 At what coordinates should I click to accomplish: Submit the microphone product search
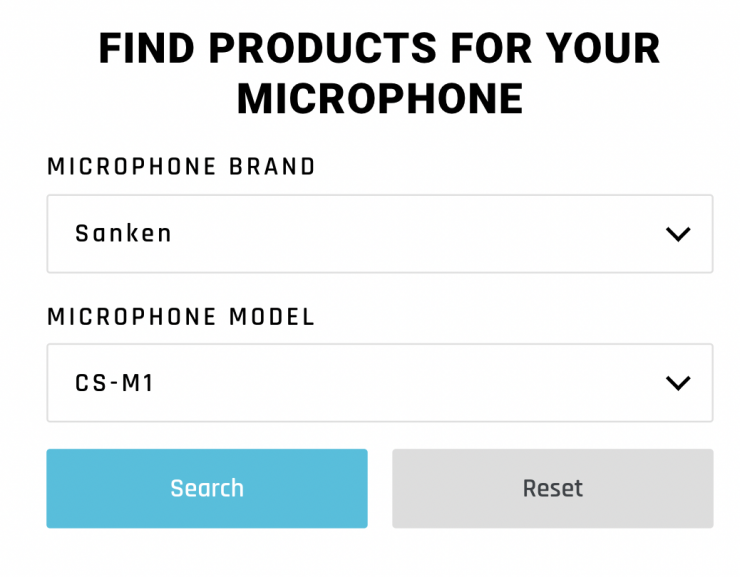coord(207,488)
